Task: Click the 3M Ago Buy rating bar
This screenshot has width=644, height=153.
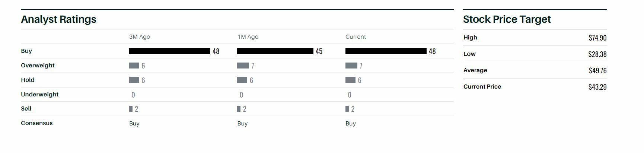Action: click(x=169, y=51)
